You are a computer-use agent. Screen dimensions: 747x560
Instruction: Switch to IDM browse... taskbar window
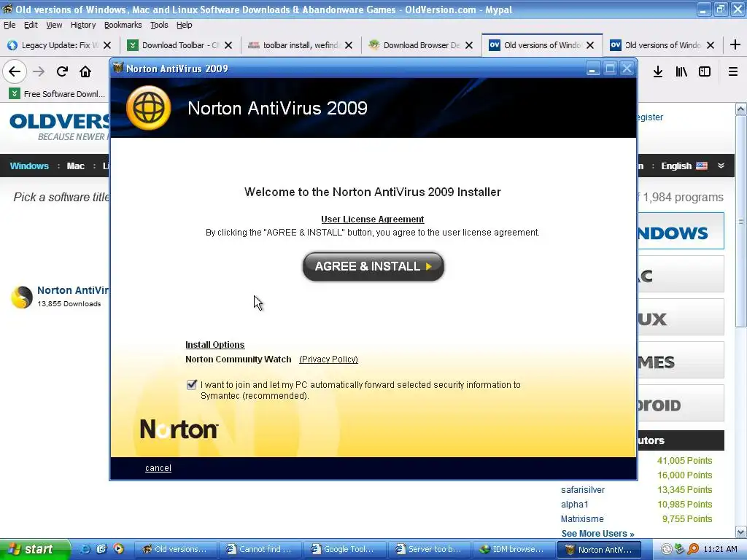click(x=513, y=549)
